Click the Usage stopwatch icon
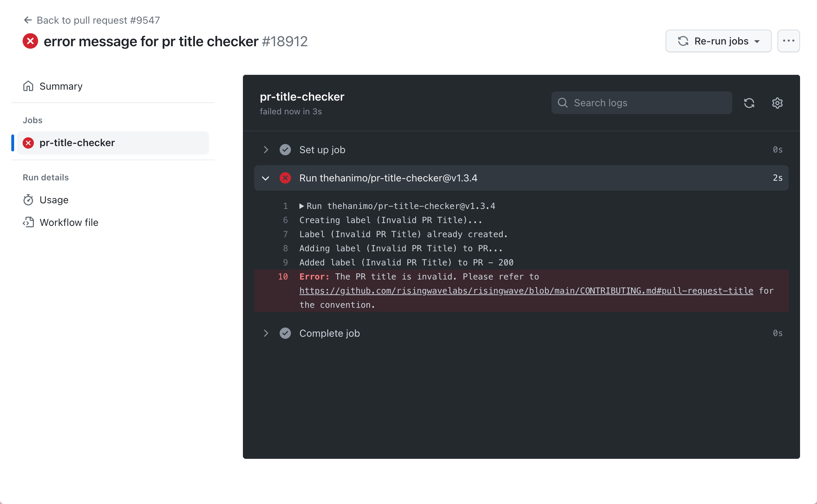Screen dimensions: 817x504 (28, 200)
